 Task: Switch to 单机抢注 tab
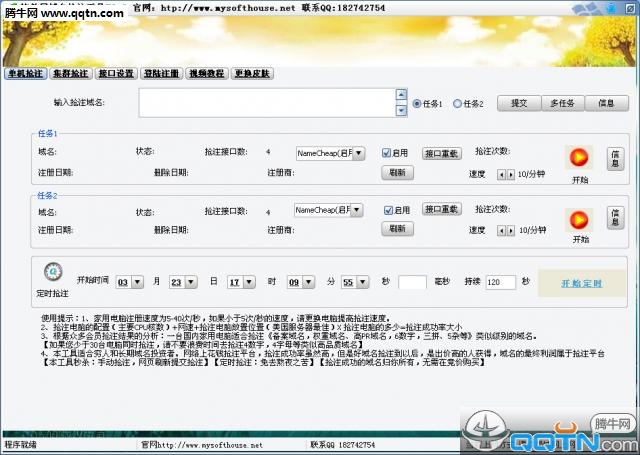(x=26, y=73)
